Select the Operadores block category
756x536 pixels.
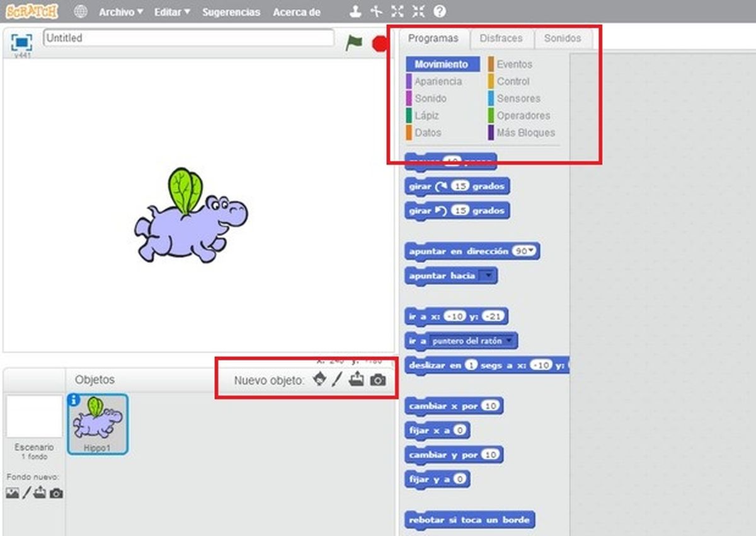524,115
